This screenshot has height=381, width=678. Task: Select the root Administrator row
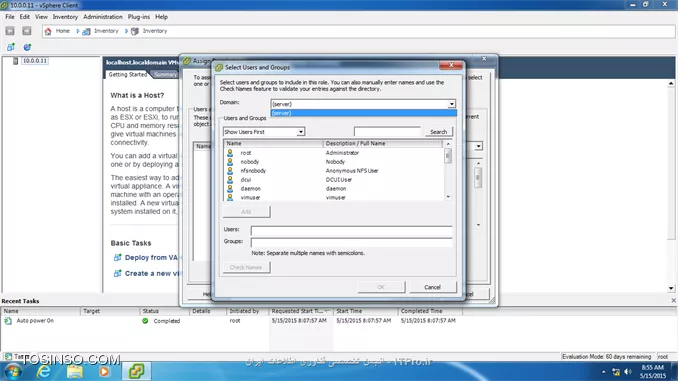click(334, 153)
